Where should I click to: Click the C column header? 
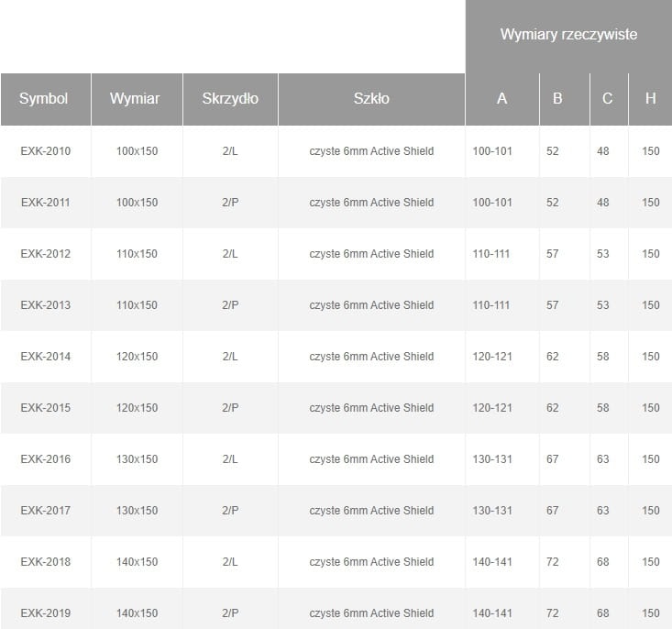tap(607, 99)
